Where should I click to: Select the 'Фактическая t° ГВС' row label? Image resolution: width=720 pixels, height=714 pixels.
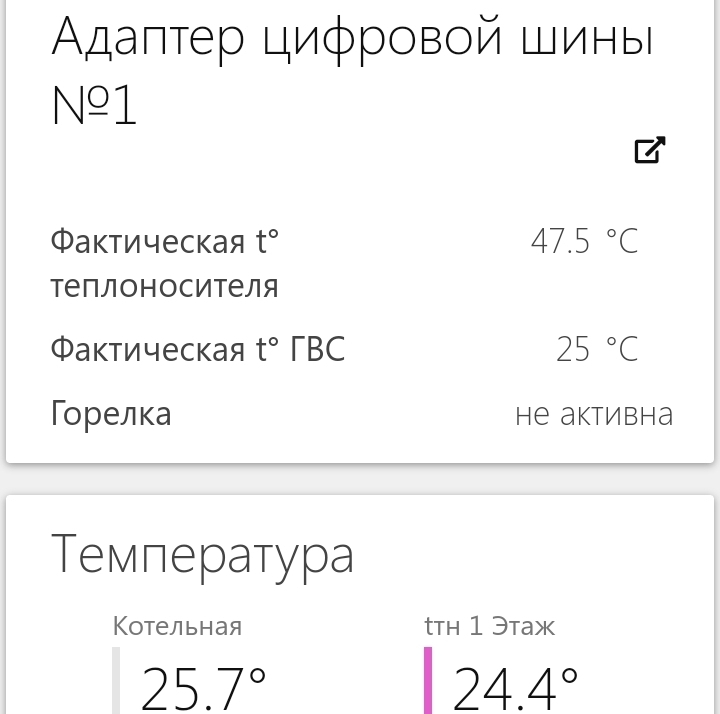coord(197,349)
